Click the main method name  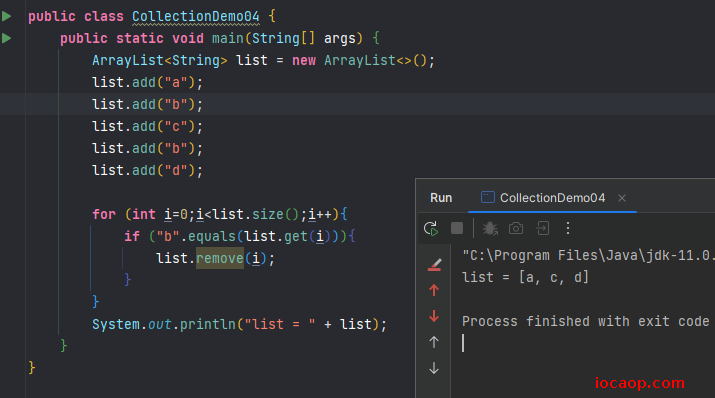(x=228, y=38)
